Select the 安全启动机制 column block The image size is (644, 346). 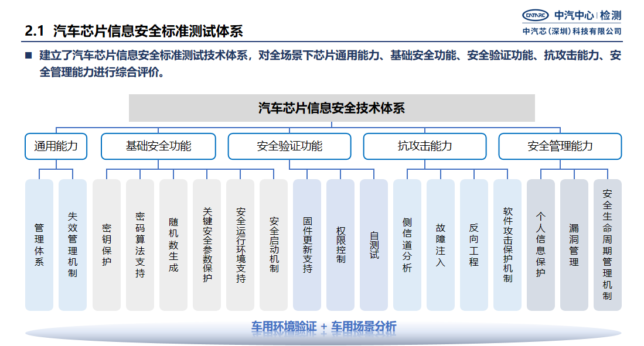coord(274,245)
